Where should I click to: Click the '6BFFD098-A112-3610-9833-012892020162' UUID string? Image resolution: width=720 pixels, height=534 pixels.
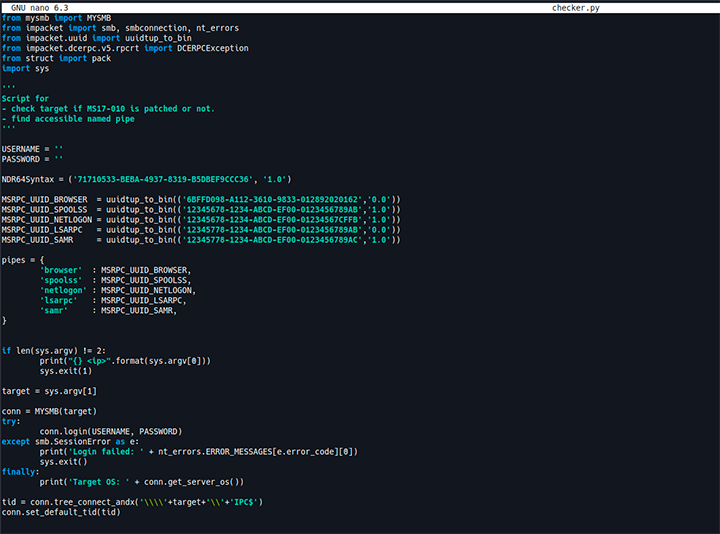[272, 200]
